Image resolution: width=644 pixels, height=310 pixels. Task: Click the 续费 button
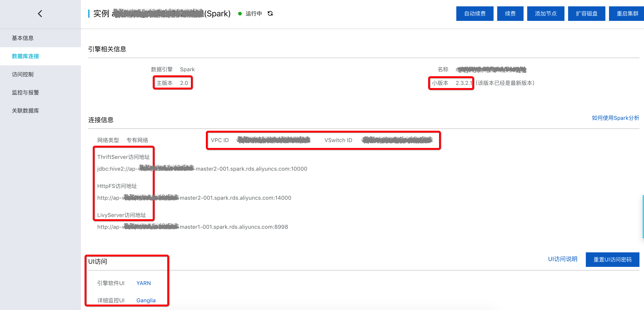coord(510,13)
